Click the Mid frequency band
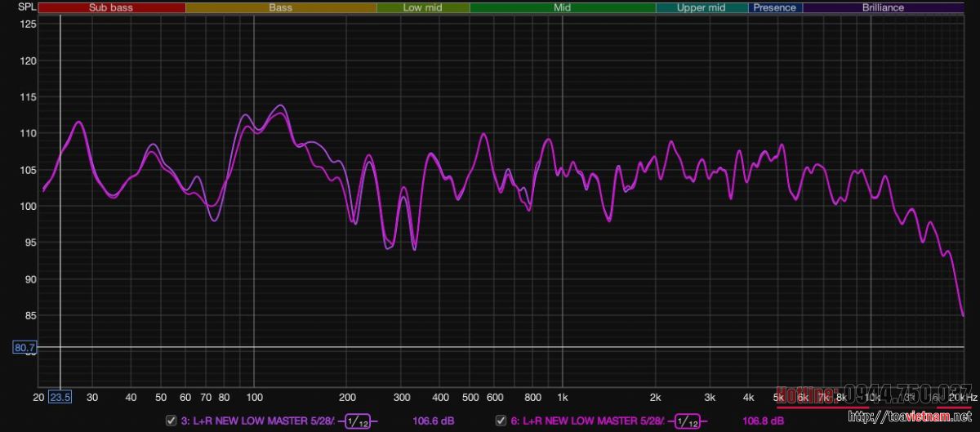 562,7
